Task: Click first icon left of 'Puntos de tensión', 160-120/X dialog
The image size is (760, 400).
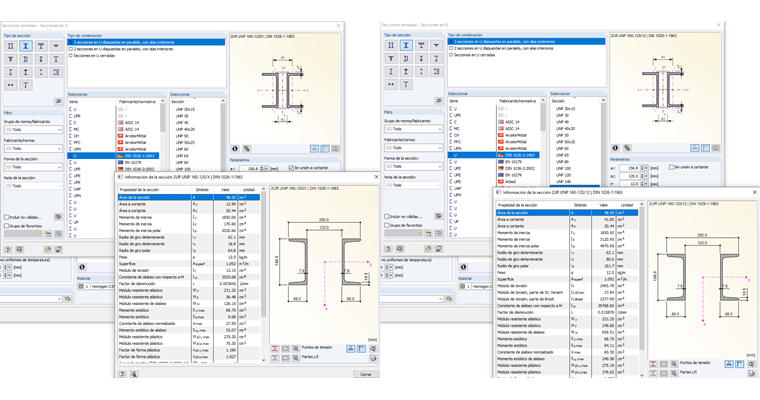Action: click(275, 349)
